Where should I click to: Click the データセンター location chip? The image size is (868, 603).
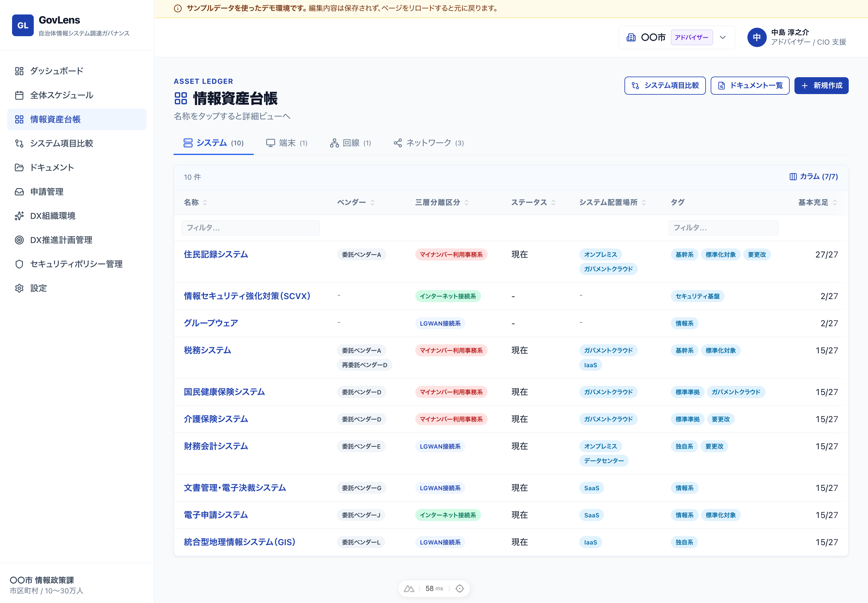[604, 461]
